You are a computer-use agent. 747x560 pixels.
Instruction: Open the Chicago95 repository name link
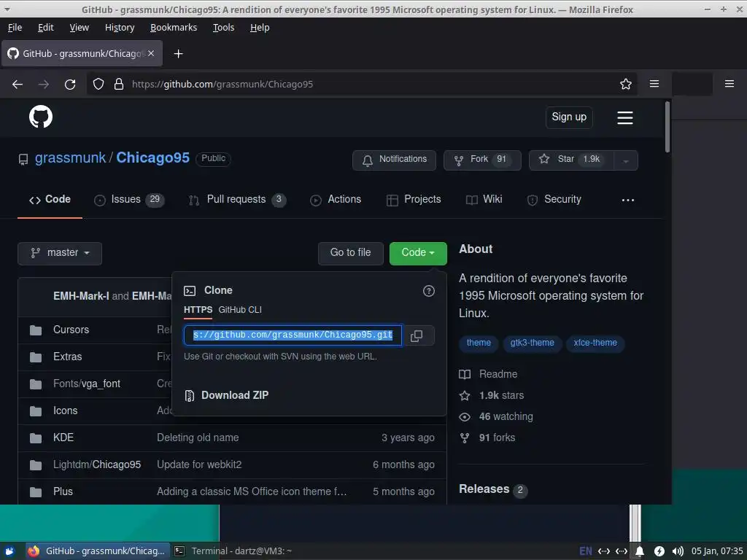pyautogui.click(x=153, y=158)
